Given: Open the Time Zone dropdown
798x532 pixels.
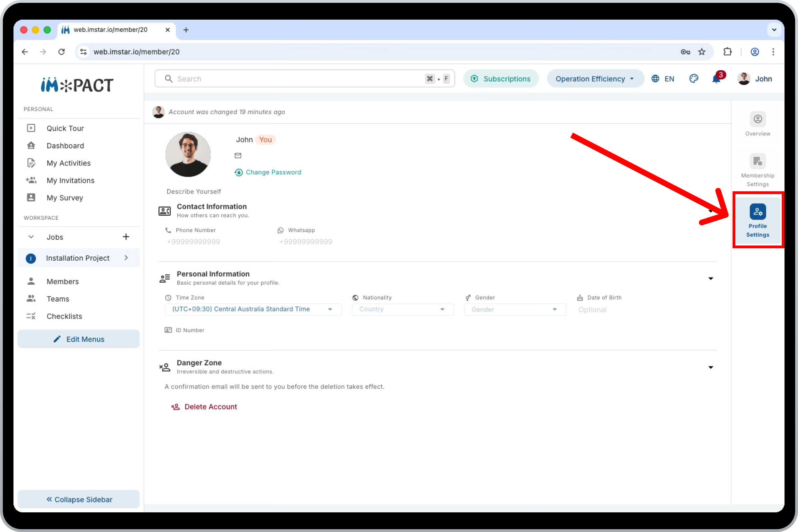Looking at the screenshot, I should 253,309.
